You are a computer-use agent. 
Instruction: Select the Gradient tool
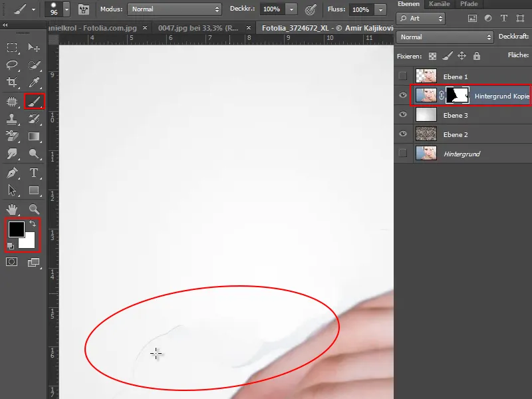pyautogui.click(x=34, y=136)
